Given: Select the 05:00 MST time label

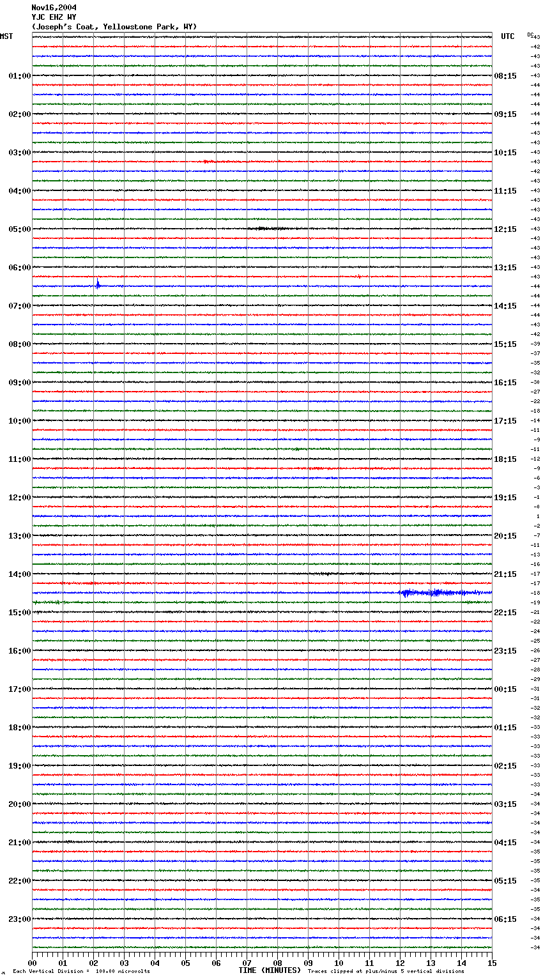Looking at the screenshot, I should tap(20, 229).
